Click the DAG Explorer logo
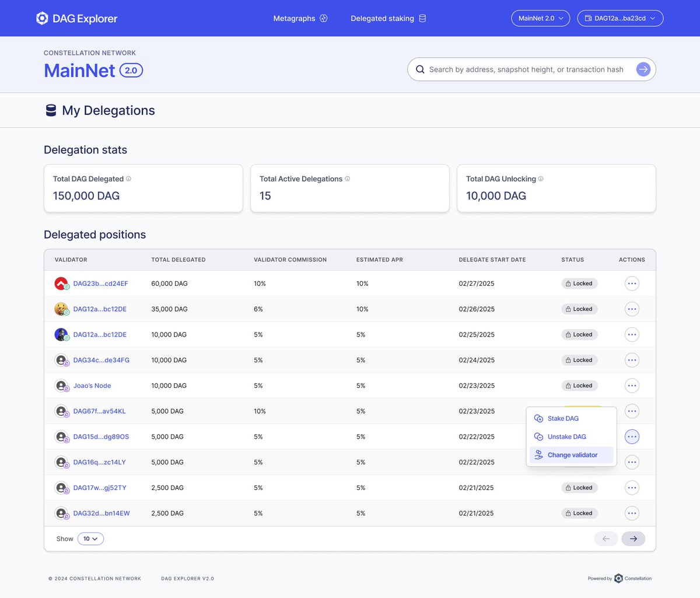Image resolution: width=700 pixels, height=598 pixels. tap(76, 18)
